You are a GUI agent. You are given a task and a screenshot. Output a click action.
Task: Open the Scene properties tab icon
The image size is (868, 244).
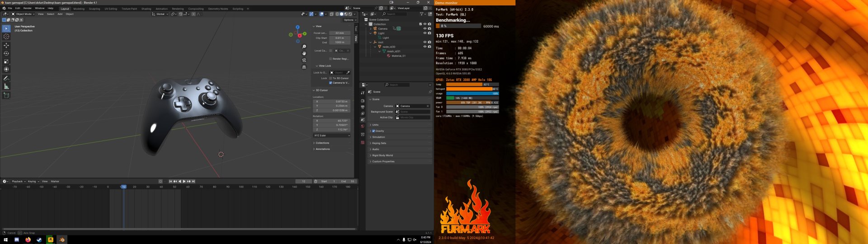pos(363,120)
